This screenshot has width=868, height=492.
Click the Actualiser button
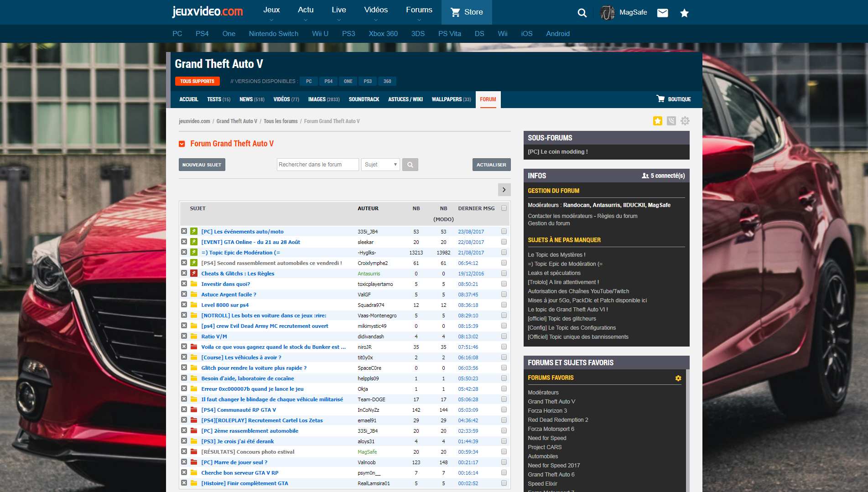pyautogui.click(x=491, y=165)
